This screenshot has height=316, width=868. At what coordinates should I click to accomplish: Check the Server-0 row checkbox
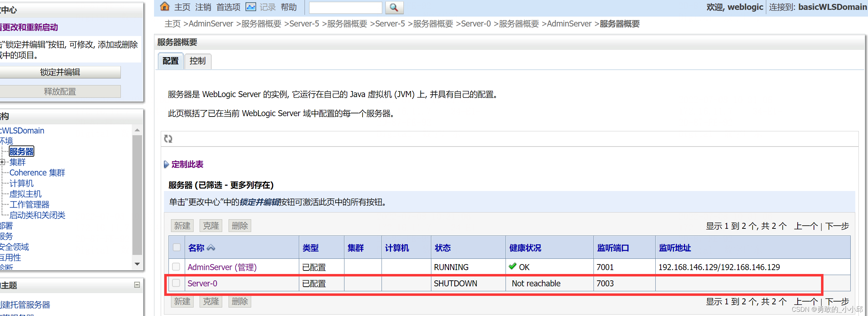pyautogui.click(x=176, y=283)
